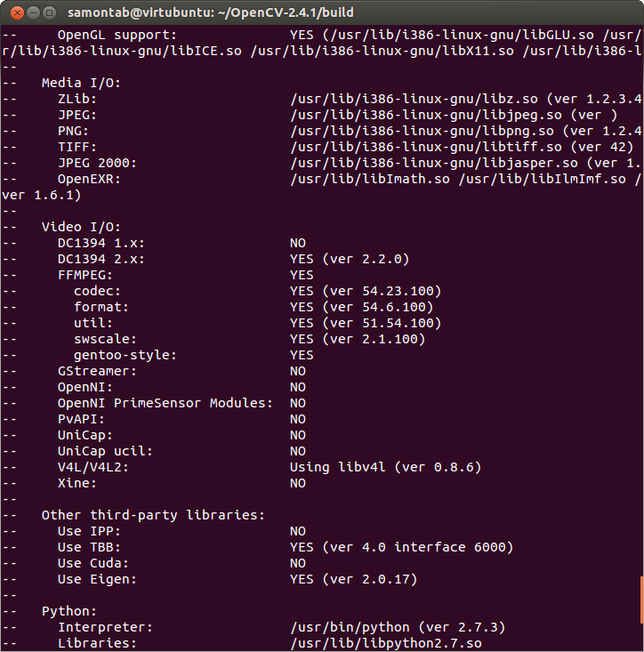Click the 'NO' value beside GStreamer

click(298, 371)
